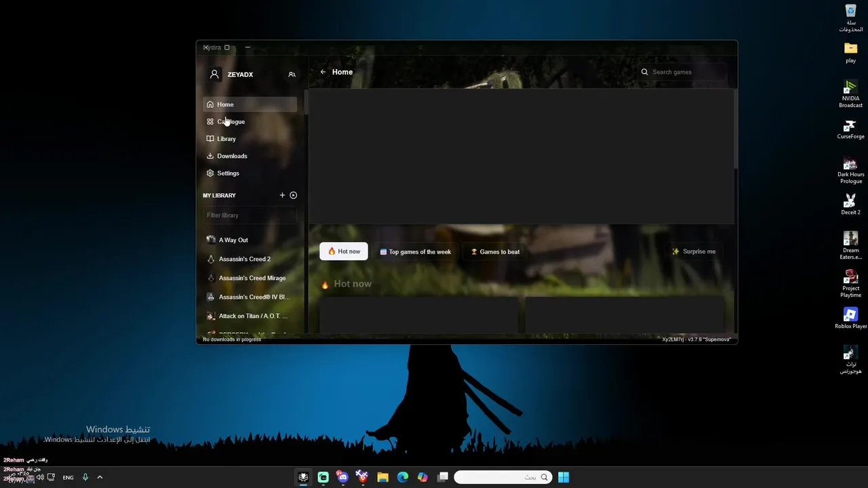Open the ZEYADX profile avatar

click(x=214, y=75)
